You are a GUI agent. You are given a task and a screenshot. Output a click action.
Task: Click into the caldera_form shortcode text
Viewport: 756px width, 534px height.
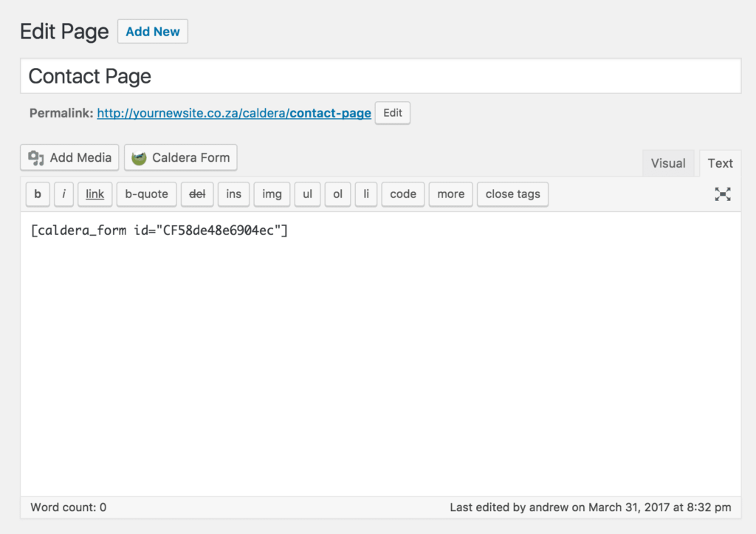[x=159, y=230]
